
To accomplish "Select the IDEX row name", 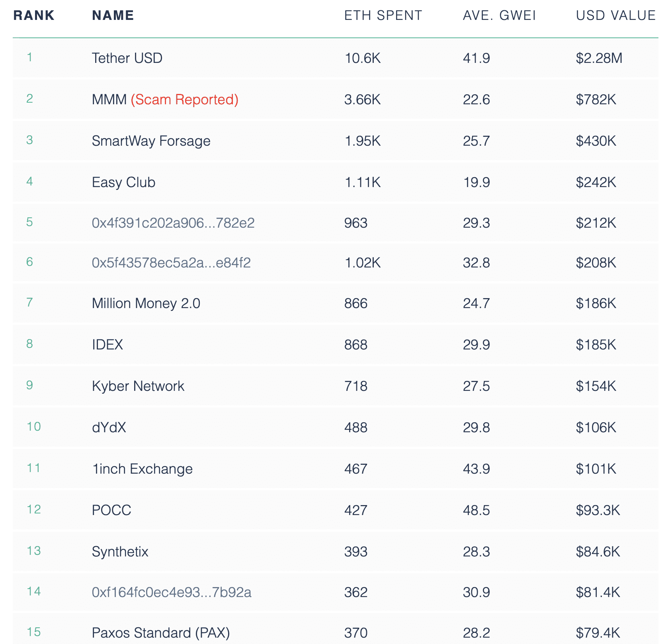I will 107,344.
